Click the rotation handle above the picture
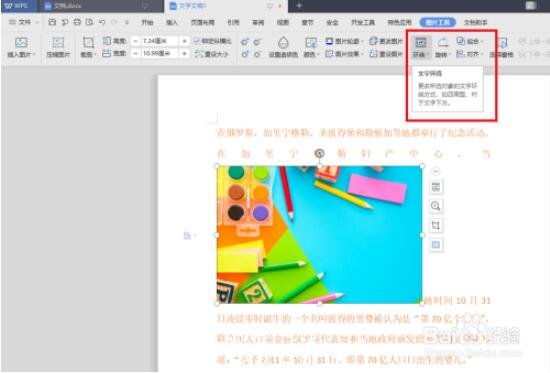 pos(319,153)
